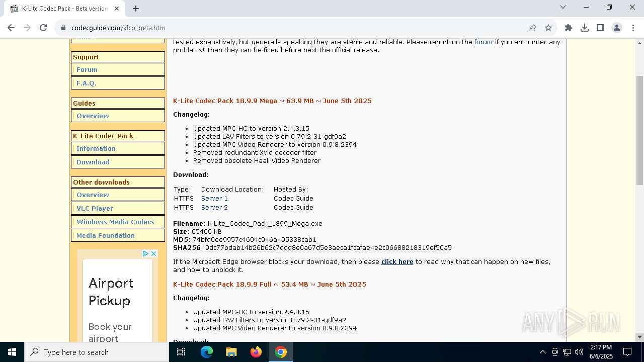Click the K-Lite Codec Pack 18.9.9 Full heading

(270, 284)
